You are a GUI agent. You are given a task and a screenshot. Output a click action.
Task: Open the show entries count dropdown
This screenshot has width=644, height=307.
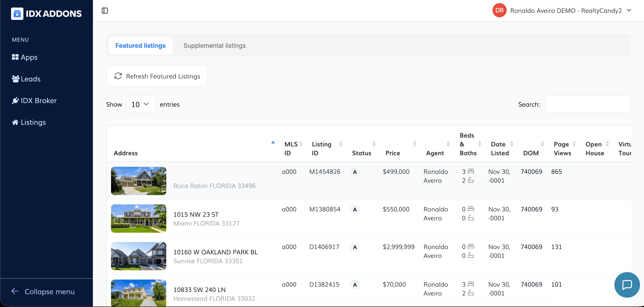[141, 104]
